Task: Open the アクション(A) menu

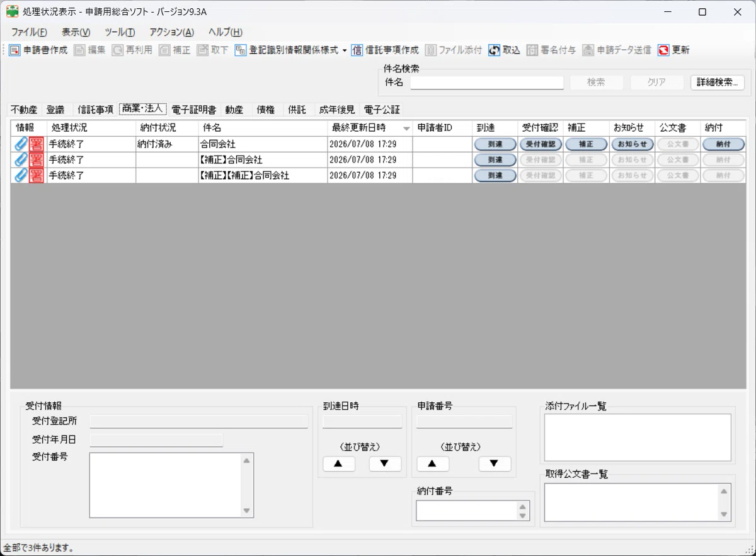Action: pyautogui.click(x=172, y=32)
